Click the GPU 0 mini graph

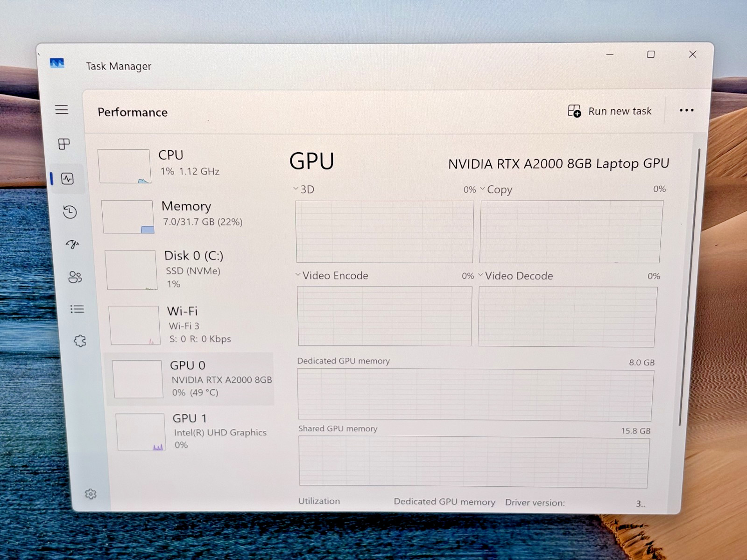[138, 379]
